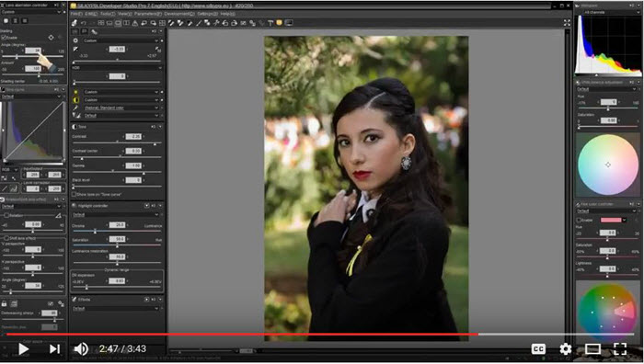Open the HDR dropdown
The image size is (644, 364).
[x=117, y=68]
